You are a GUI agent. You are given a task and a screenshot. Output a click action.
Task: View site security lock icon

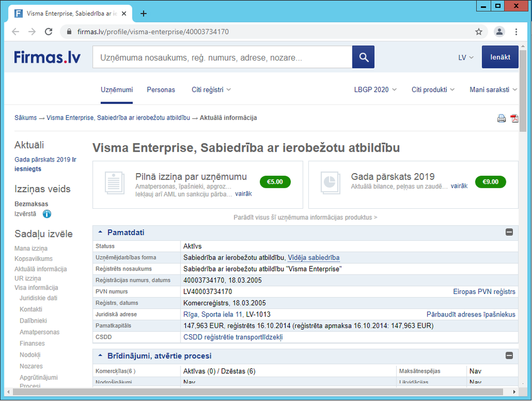point(69,32)
